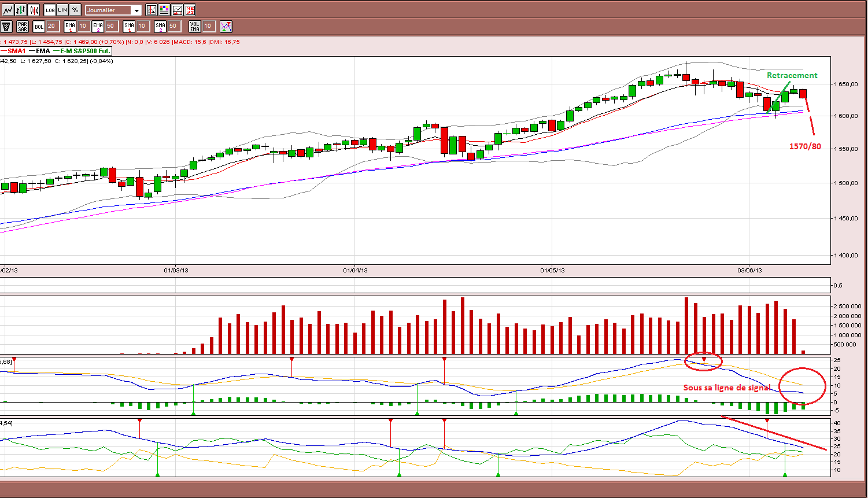This screenshot has width=868, height=498.
Task: Click the 2 500 000 volume axis label
Action: click(x=848, y=306)
